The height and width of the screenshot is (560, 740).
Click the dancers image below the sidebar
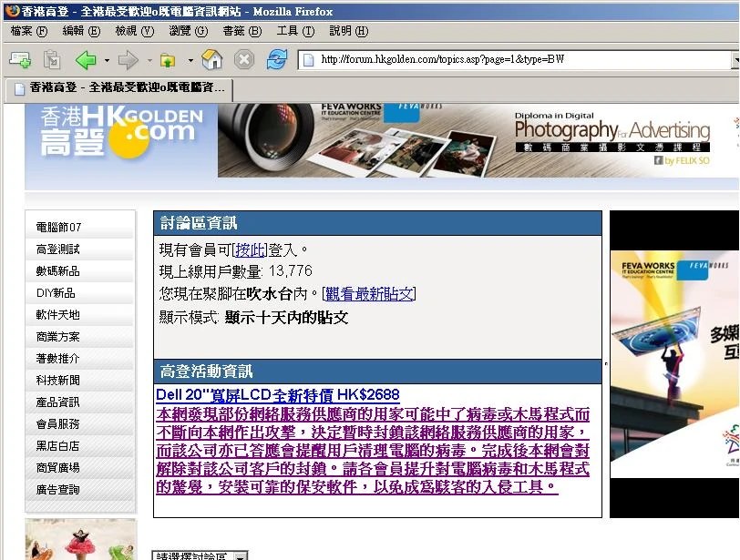tap(80, 540)
